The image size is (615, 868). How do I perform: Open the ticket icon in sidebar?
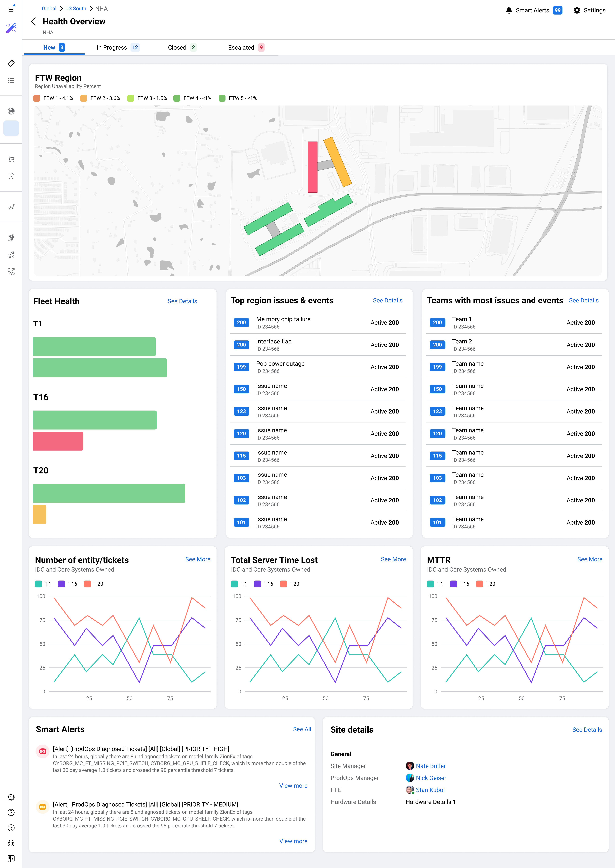pyautogui.click(x=11, y=63)
